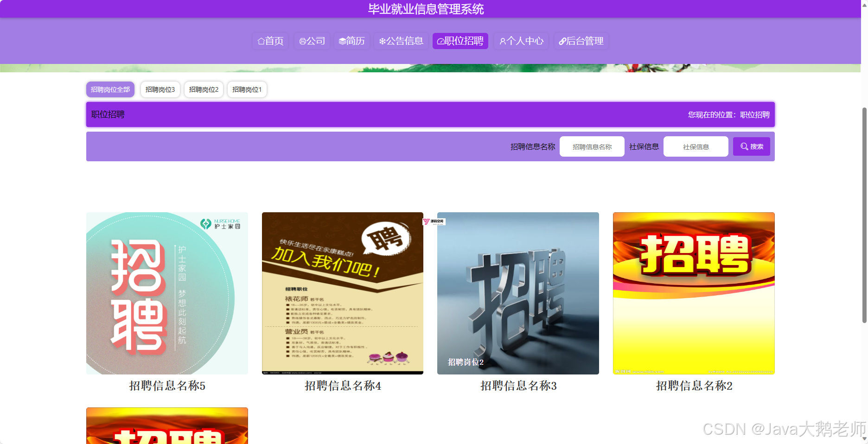Image resolution: width=868 pixels, height=444 pixels.
Task: Click the stack icon beside 简历
Action: click(342, 41)
